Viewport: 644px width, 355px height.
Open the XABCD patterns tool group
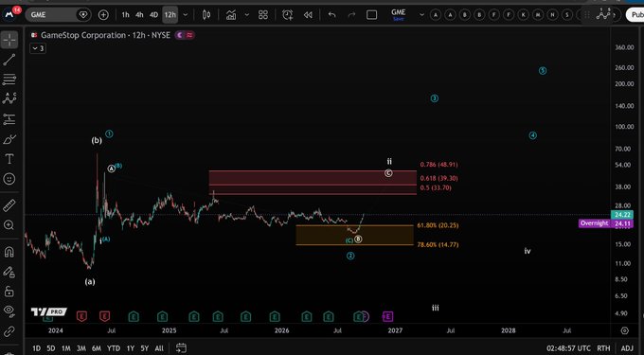click(x=9, y=98)
